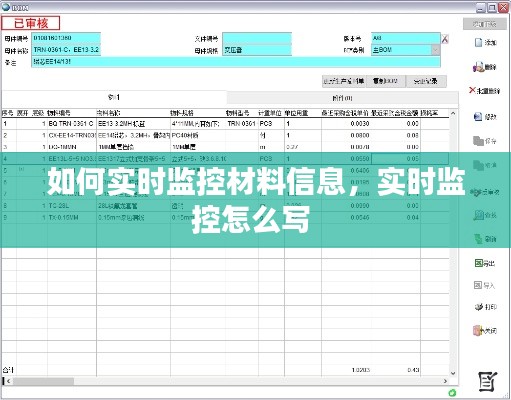
Task: Select the cell 'CX-EE14-TRN03' in row 2
Action: tap(72, 135)
